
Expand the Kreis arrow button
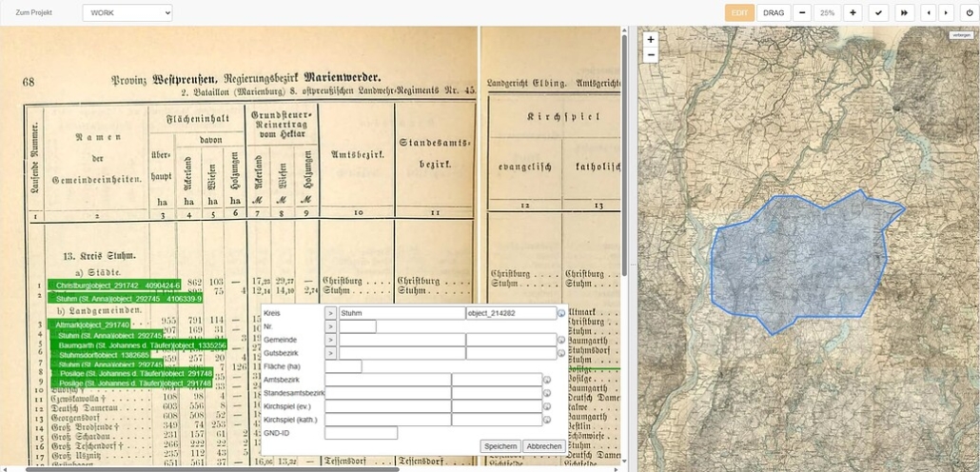(330, 313)
